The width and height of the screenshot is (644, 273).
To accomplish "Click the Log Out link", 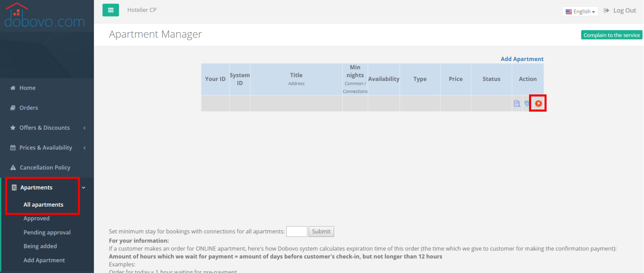I will [624, 11].
